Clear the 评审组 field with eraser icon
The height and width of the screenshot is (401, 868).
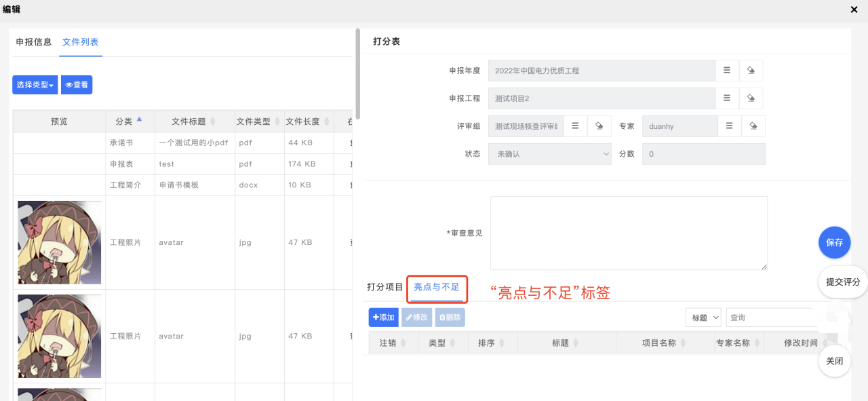599,126
